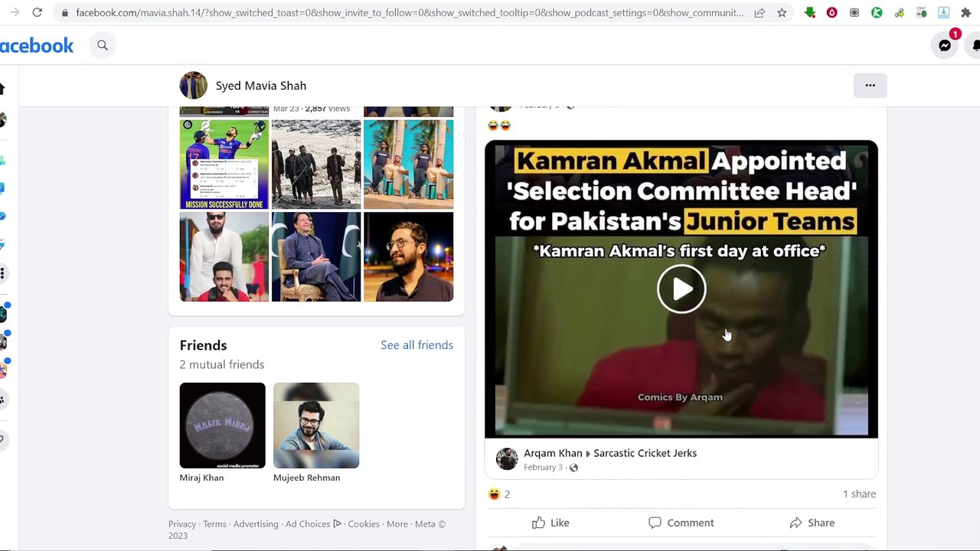Open the photo of men on snowy mountain
Image resolution: width=980 pixels, height=551 pixels.
(316, 165)
